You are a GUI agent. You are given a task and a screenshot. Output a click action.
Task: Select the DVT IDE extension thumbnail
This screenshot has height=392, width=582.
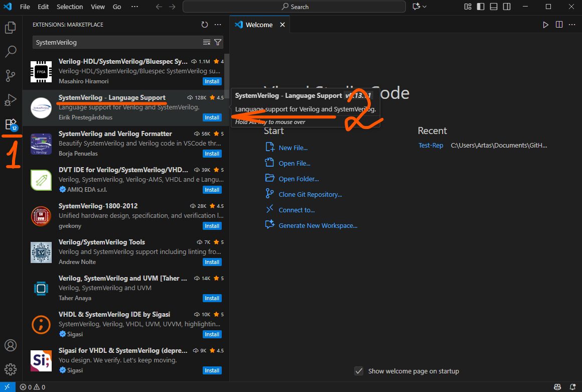coord(41,180)
